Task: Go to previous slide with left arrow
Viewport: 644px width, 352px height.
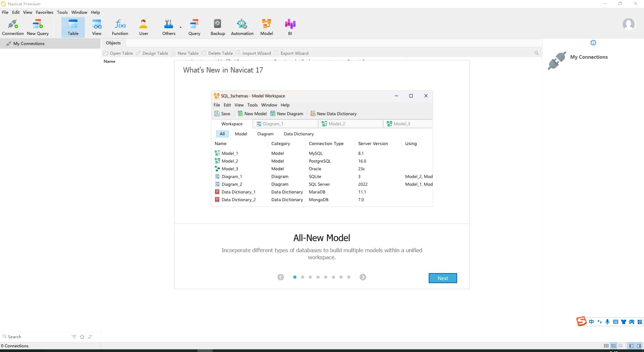Action: (x=281, y=277)
